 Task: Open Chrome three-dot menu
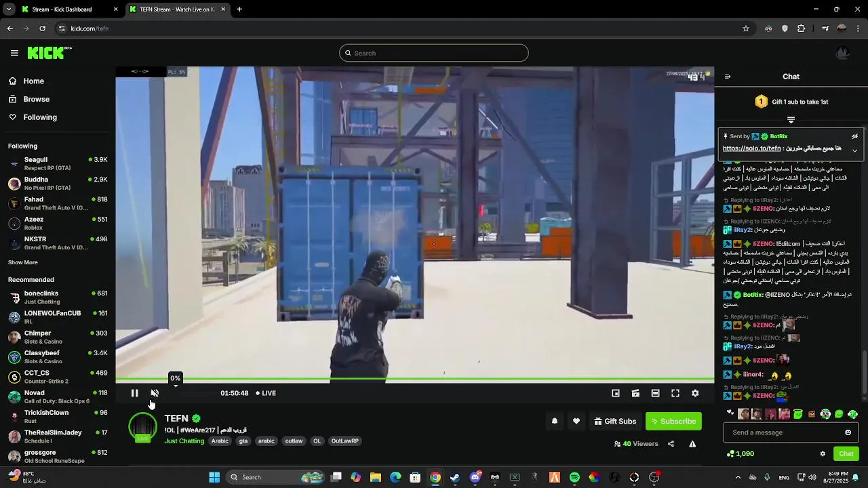859,28
